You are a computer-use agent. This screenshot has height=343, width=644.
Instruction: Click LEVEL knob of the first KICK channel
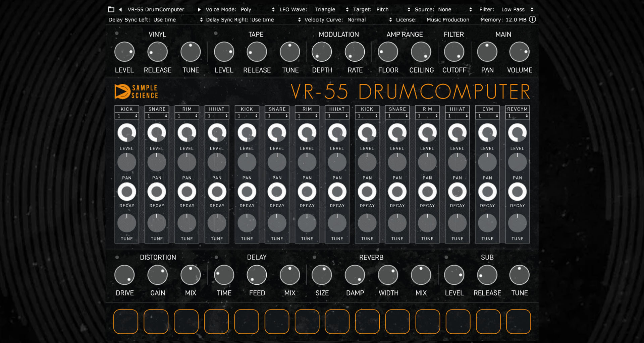127,133
